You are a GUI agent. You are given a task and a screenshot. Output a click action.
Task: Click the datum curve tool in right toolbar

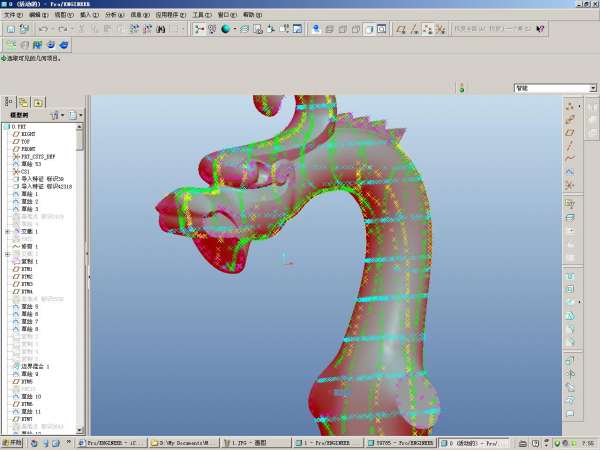[569, 158]
